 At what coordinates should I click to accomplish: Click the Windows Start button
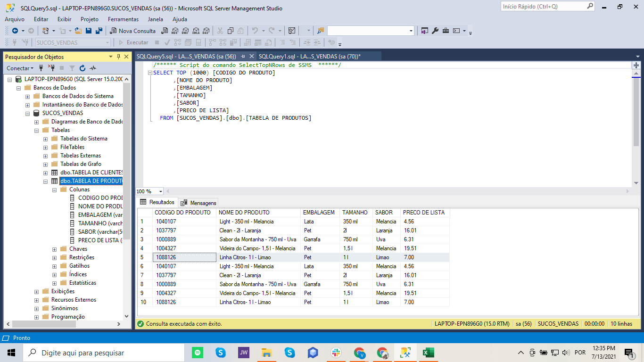pyautogui.click(x=11, y=352)
